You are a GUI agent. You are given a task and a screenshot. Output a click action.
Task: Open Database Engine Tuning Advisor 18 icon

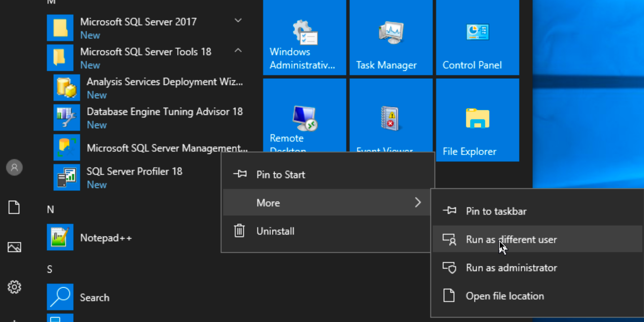[x=67, y=118]
